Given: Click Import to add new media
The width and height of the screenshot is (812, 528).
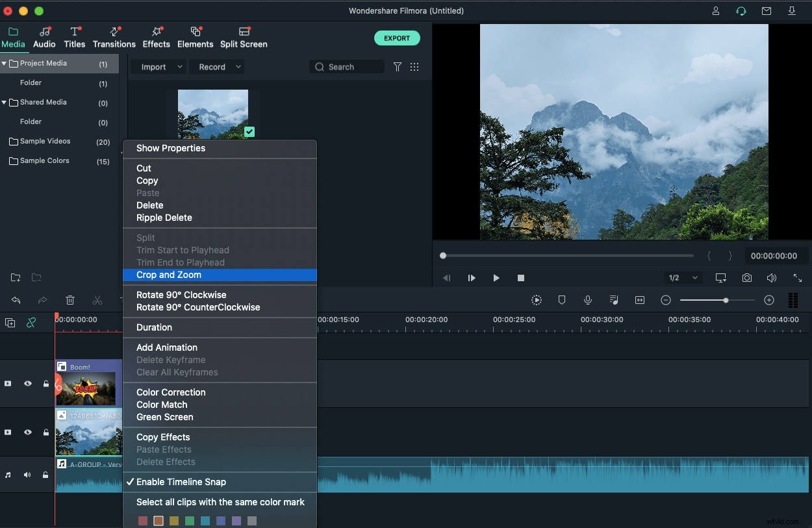Looking at the screenshot, I should [x=155, y=66].
